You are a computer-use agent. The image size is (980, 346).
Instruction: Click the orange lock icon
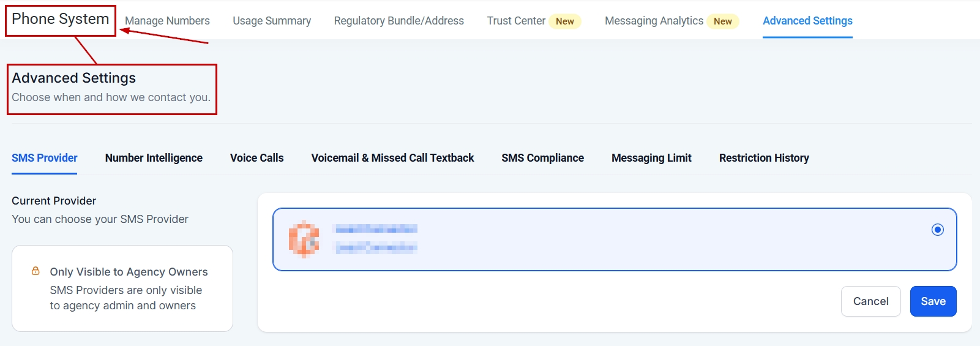36,271
